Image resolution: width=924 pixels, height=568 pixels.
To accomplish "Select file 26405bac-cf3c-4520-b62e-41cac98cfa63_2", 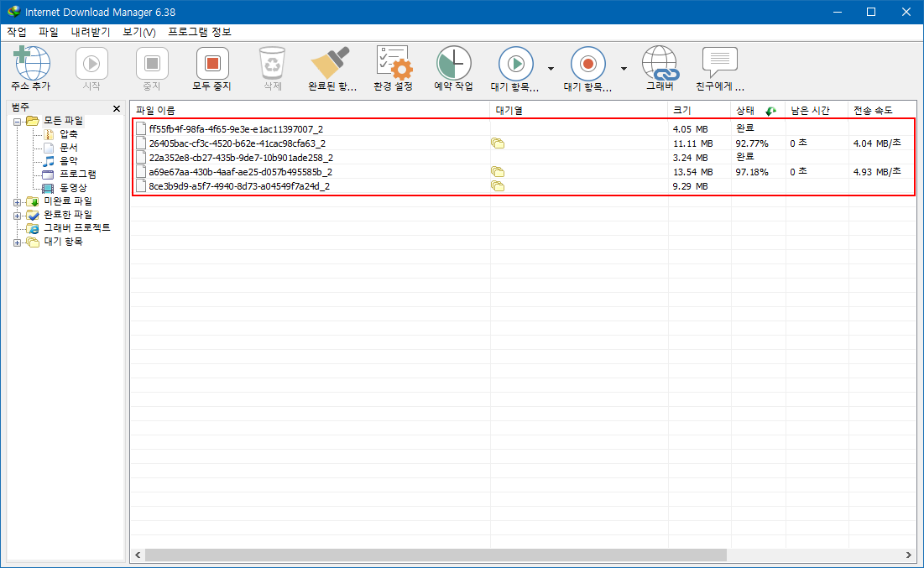I will 238,143.
